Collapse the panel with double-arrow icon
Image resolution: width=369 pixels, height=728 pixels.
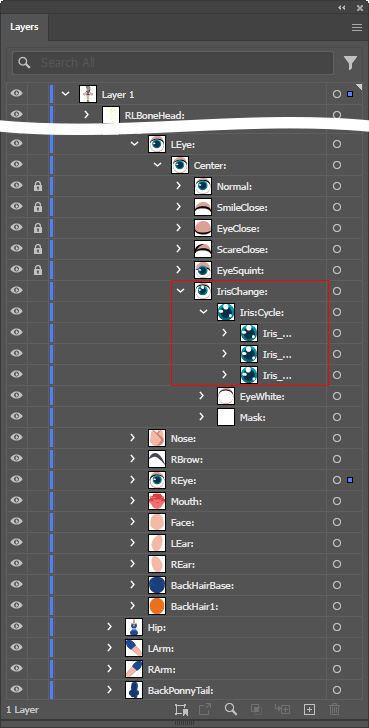[342, 8]
